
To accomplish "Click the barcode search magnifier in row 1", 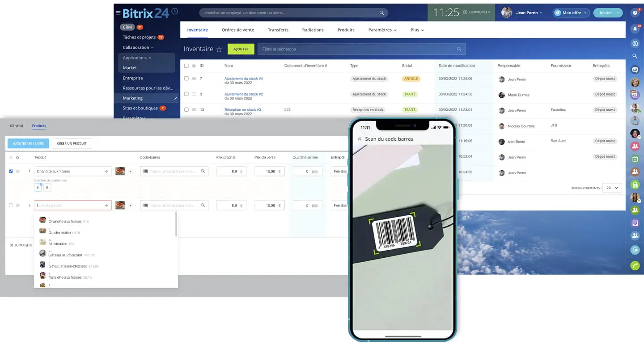I will click(203, 171).
